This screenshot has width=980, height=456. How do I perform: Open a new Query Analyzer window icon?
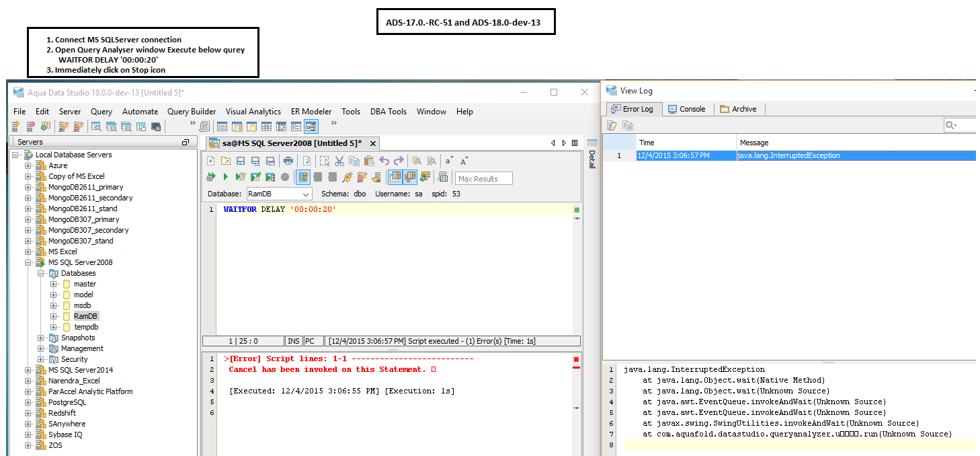(x=96, y=126)
